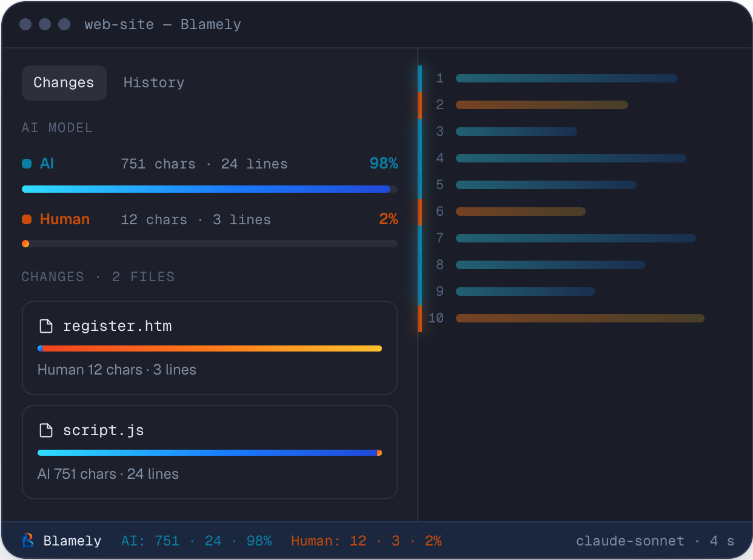The image size is (753, 560).
Task: Open the History tab
Action: [154, 83]
